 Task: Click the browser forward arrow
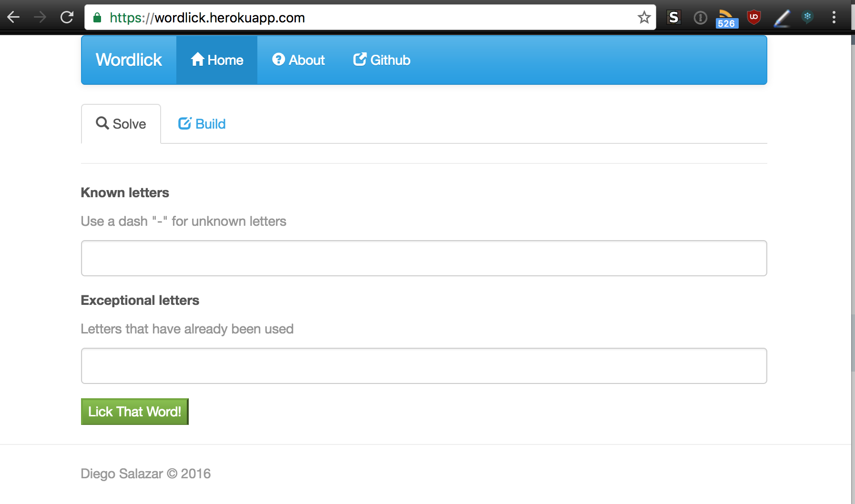40,18
